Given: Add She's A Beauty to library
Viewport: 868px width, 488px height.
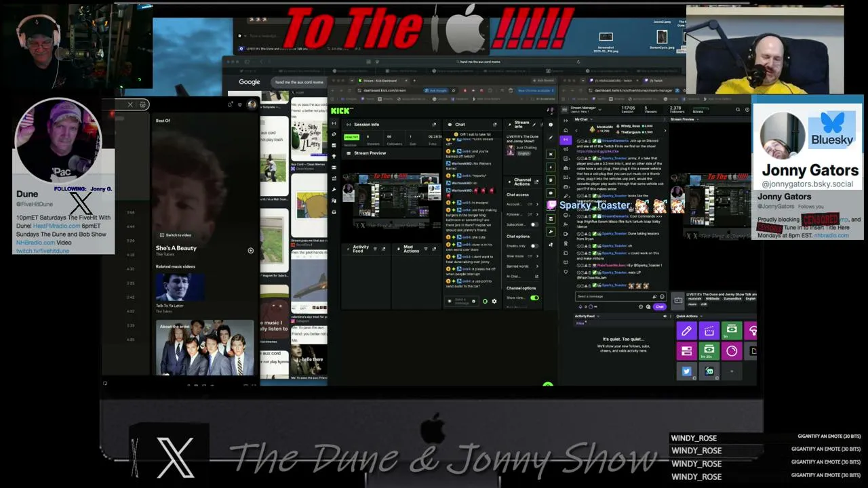Looking at the screenshot, I should pos(250,251).
